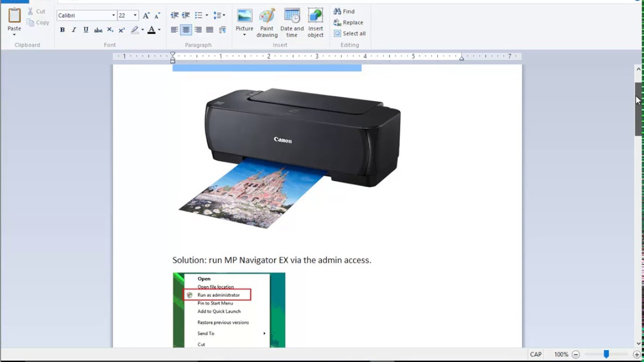Click the Shrink font icon
Viewport: 644px width, 362px height.
[x=157, y=16]
